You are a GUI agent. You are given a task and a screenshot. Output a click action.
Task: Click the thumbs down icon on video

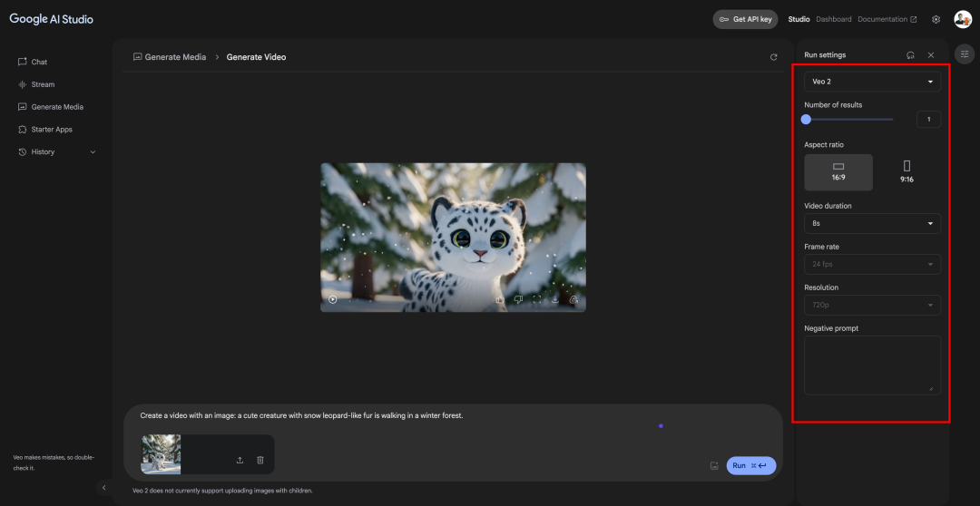point(518,300)
